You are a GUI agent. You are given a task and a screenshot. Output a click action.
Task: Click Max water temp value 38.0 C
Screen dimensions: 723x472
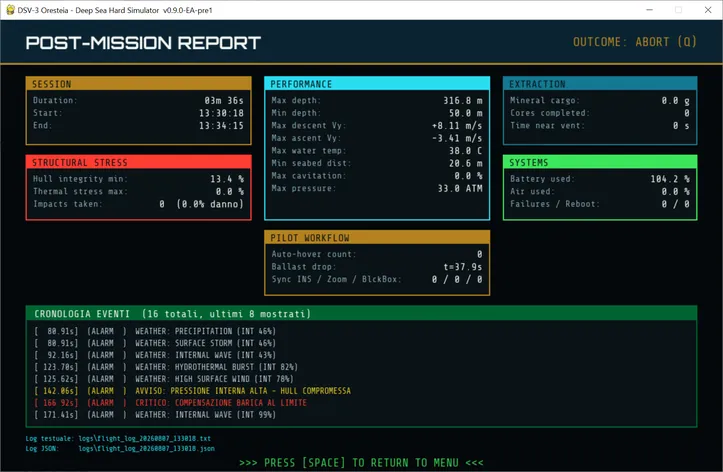coord(466,151)
